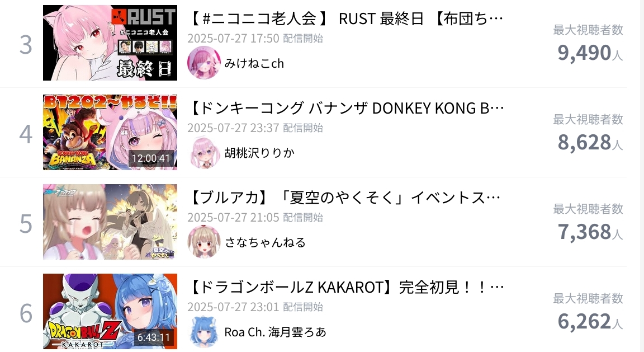Open さなちゃんねる channel avatar
The height and width of the screenshot is (352, 644).
pyautogui.click(x=203, y=242)
